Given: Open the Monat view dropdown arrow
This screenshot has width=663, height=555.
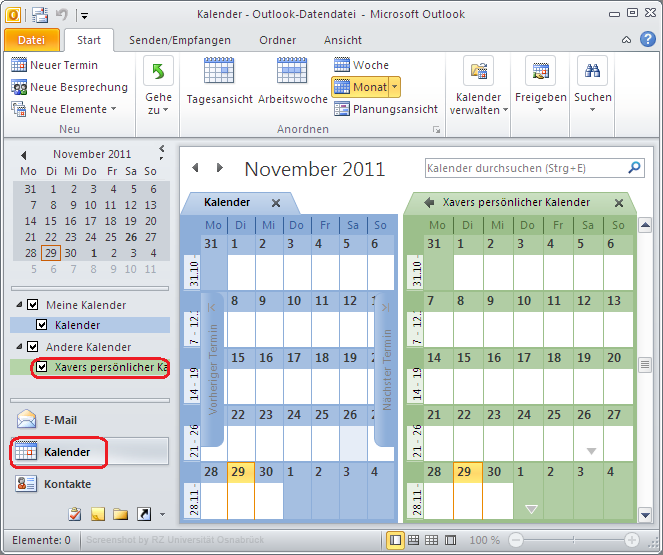Looking at the screenshot, I should click(x=395, y=87).
